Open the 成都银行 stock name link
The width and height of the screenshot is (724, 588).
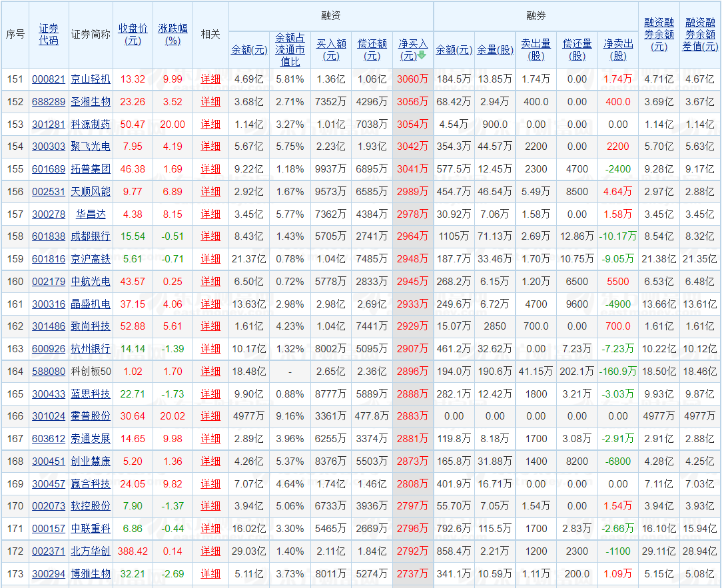click(91, 236)
